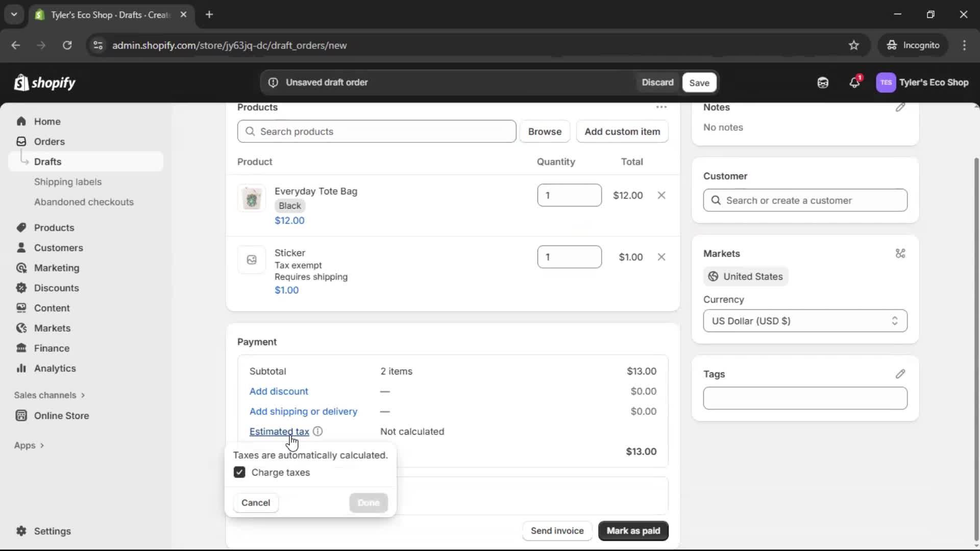
Task: Toggle the Charge taxes checkbox
Action: click(239, 472)
